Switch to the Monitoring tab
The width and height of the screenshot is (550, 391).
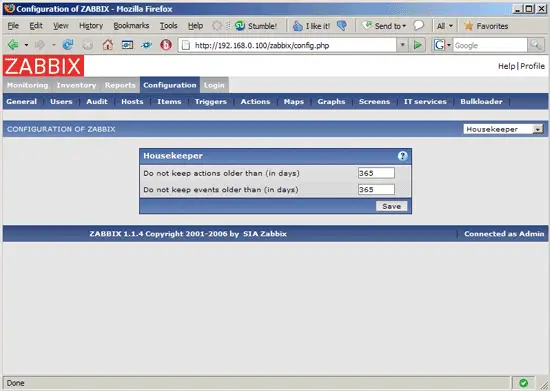[x=28, y=85]
